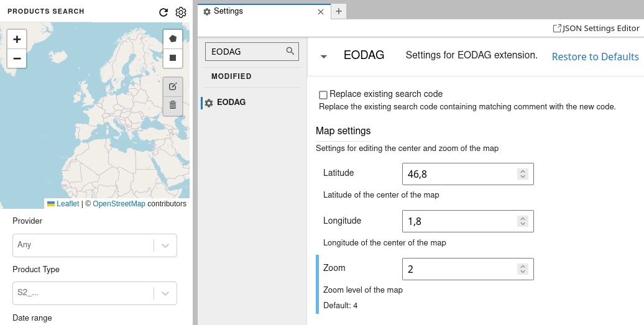The width and height of the screenshot is (644, 325).
Task: Click the Settings tab gear icon
Action: [207, 11]
